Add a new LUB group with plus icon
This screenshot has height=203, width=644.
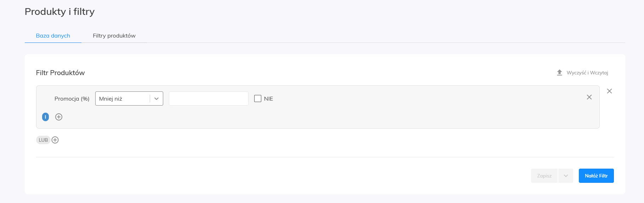[55, 140]
